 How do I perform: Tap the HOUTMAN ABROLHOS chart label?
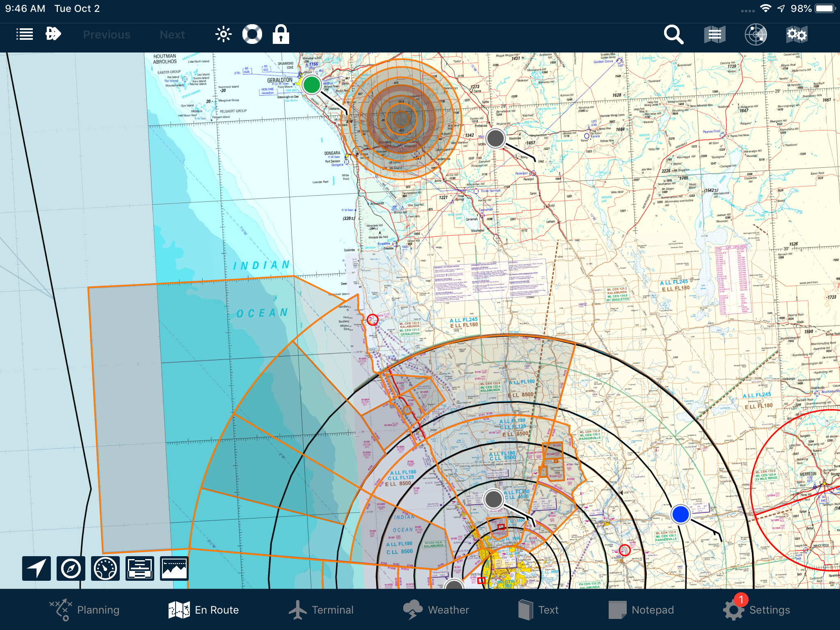pos(165,59)
